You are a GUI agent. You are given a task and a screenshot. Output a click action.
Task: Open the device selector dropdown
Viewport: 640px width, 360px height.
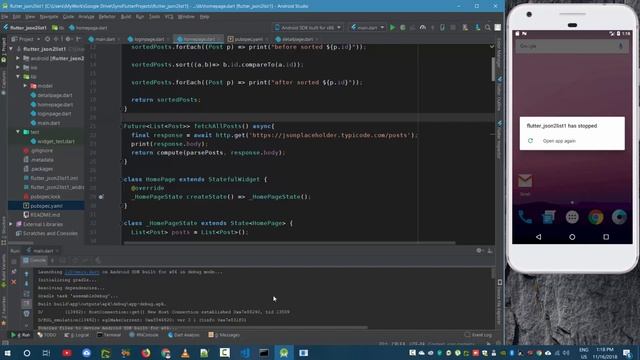click(x=308, y=27)
